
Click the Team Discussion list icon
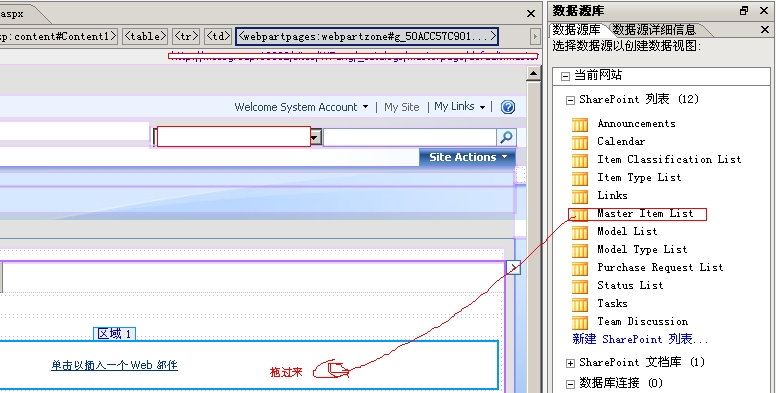click(580, 322)
